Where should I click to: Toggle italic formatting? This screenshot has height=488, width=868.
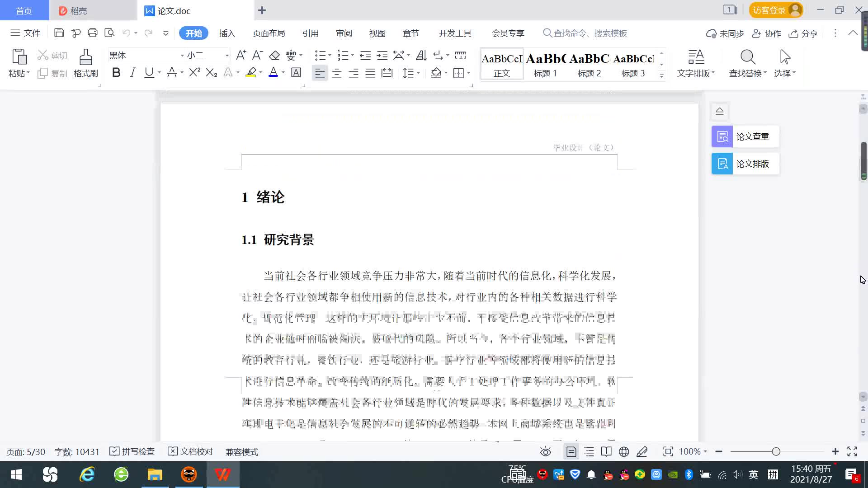pyautogui.click(x=132, y=73)
